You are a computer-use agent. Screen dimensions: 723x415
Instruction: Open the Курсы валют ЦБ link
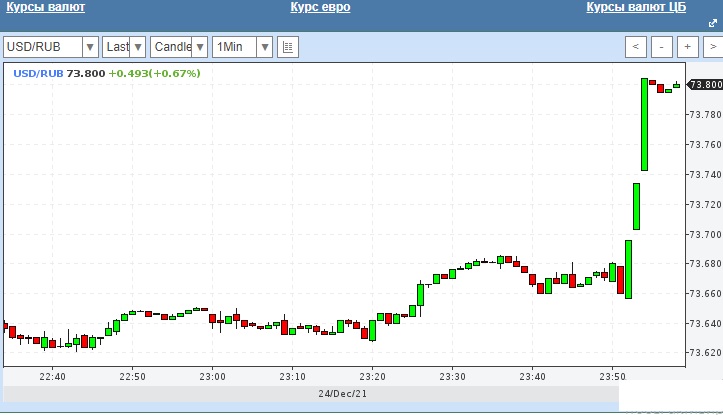coord(636,7)
